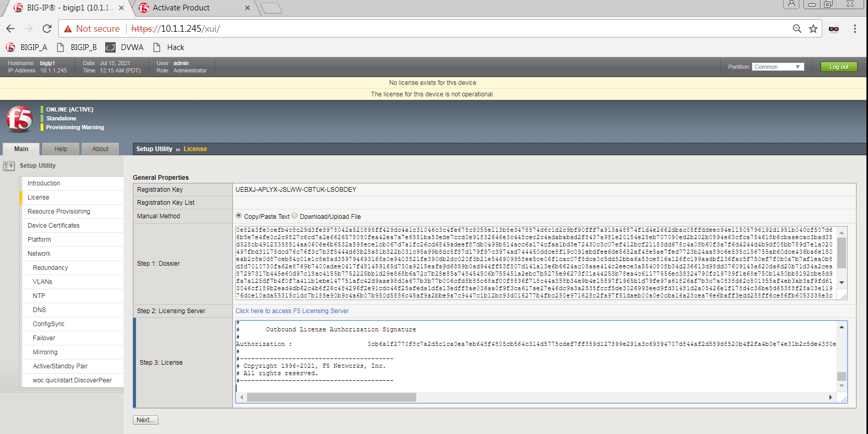868x434 pixels.
Task: Open Device Certificates in sidebar
Action: tap(72, 226)
